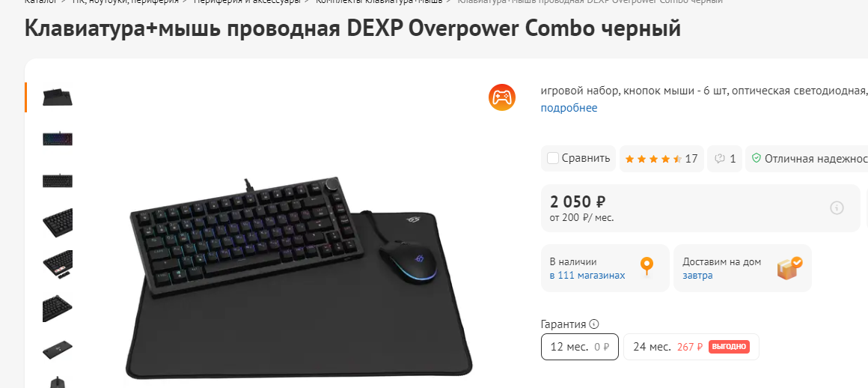The width and height of the screenshot is (868, 388).
Task: Select the 12 мес. warranty option
Action: (580, 347)
